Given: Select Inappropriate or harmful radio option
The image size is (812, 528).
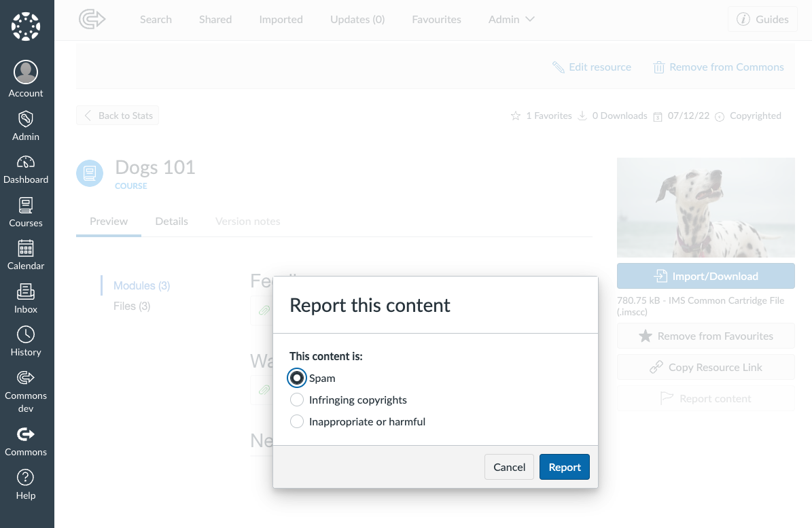Looking at the screenshot, I should tap(297, 421).
